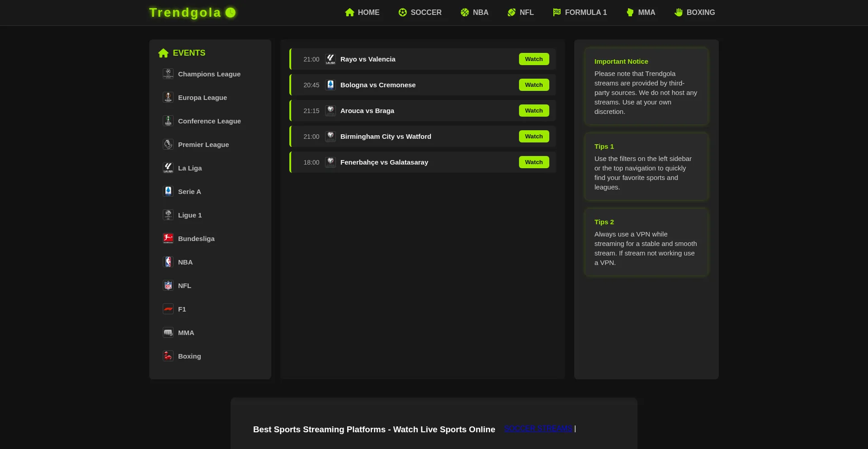Image resolution: width=868 pixels, height=449 pixels.
Task: Click the Trendgola logo text
Action: (185, 13)
